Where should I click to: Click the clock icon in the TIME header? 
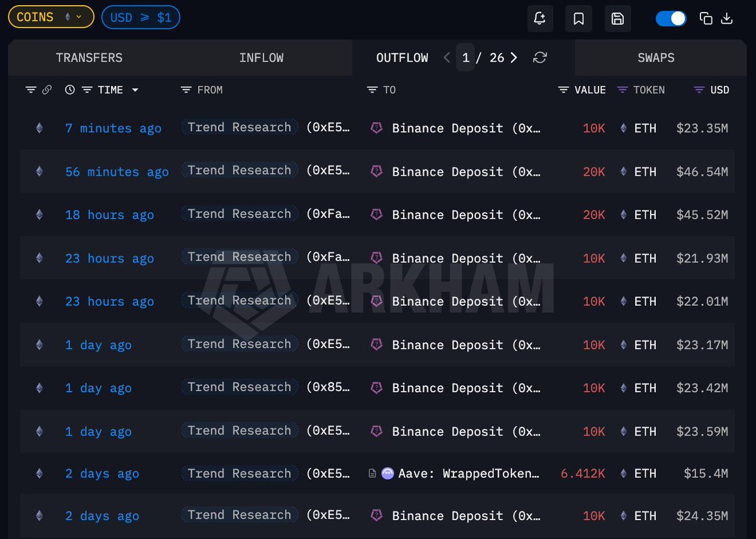[70, 90]
